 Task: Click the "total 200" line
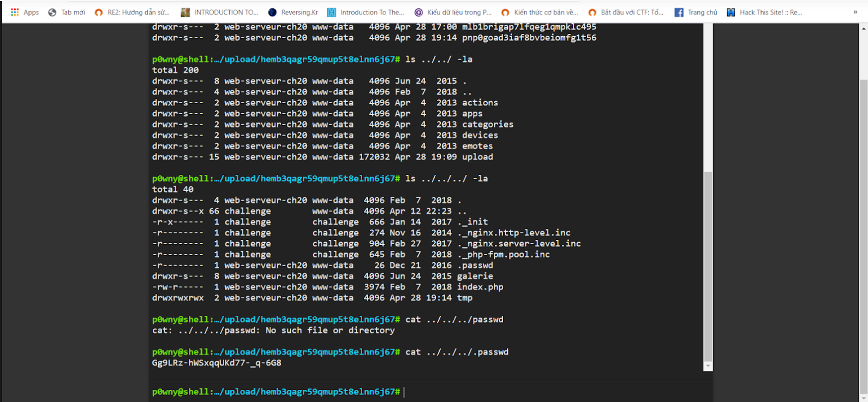(176, 70)
